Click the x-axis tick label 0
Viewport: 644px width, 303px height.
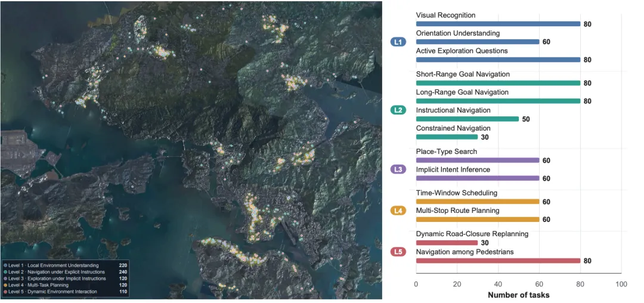416,284
